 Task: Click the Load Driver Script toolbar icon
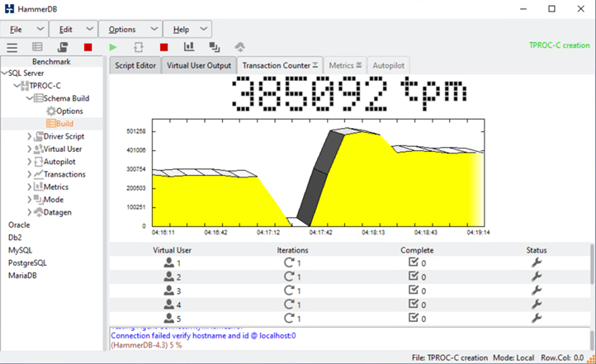tap(64, 48)
